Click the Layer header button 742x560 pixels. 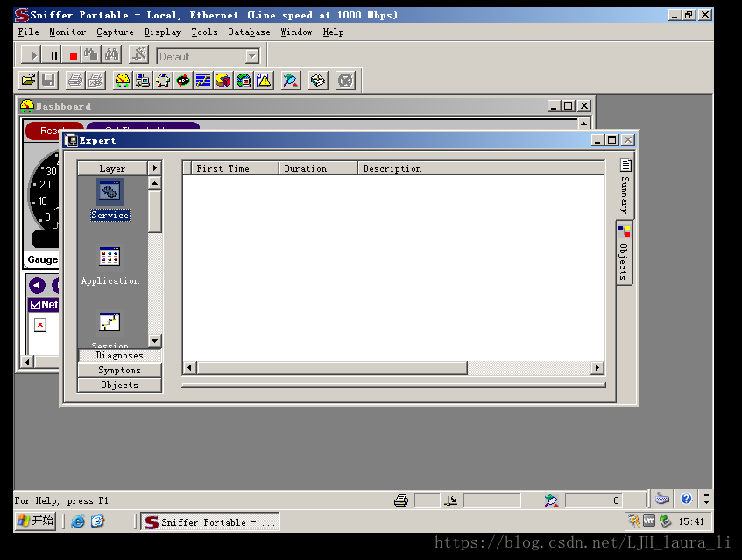click(x=113, y=168)
